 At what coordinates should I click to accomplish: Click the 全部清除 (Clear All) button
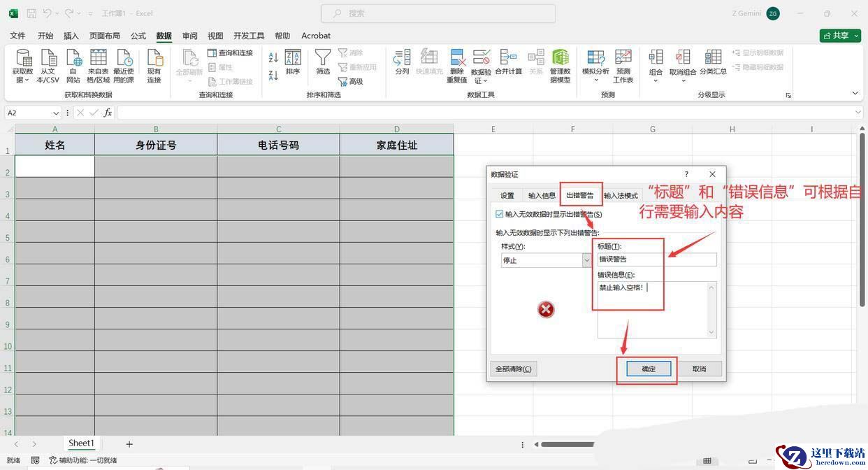pos(514,369)
